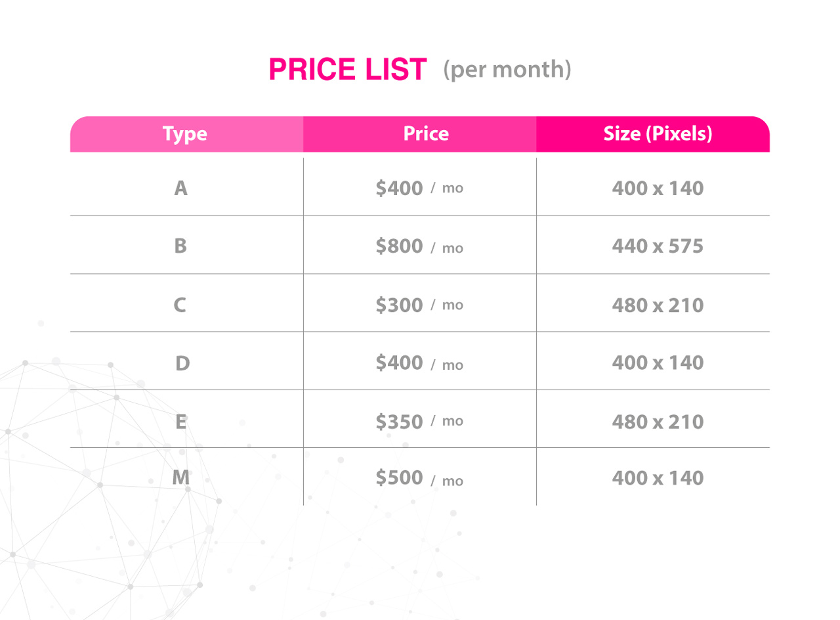The height and width of the screenshot is (620, 840).
Task: Select the $500 / mo price
Action: point(420,479)
